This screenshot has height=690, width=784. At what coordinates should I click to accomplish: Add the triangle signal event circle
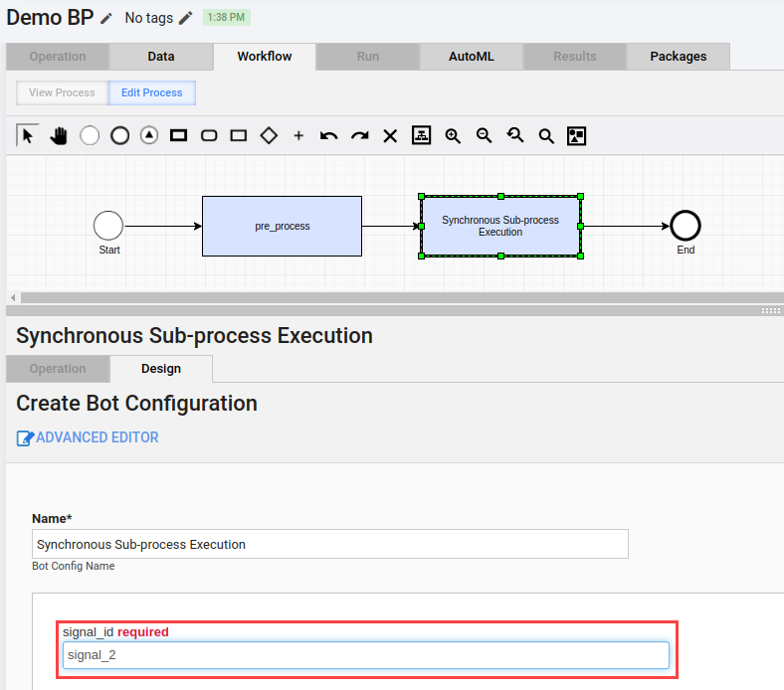149,135
